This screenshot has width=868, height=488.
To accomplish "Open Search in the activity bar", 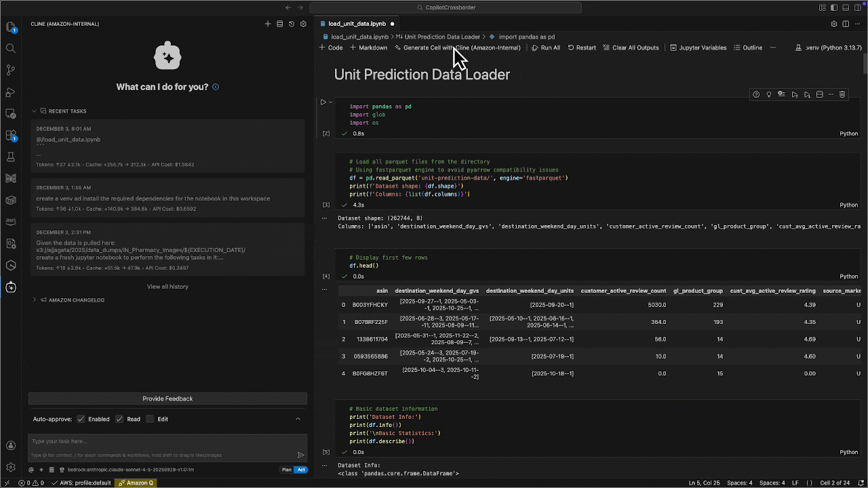I will click(11, 48).
